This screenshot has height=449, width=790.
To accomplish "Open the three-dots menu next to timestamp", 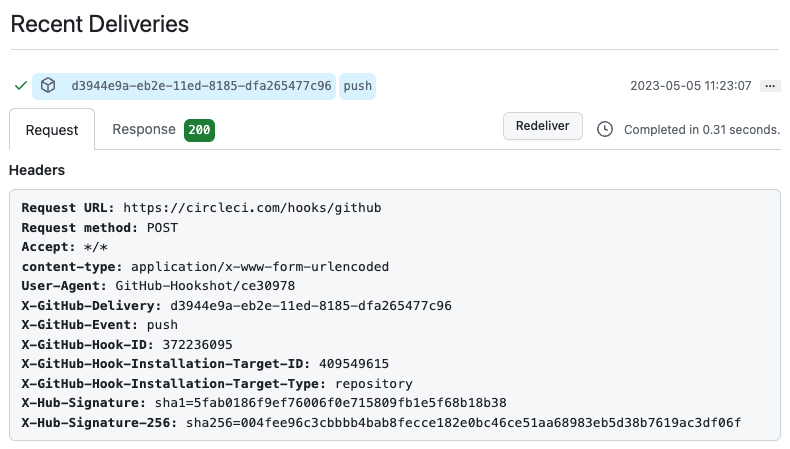I will point(770,86).
